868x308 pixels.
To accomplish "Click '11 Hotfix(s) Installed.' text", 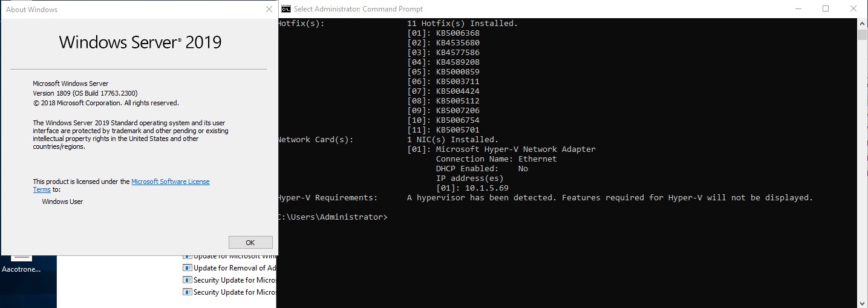I will click(x=463, y=24).
